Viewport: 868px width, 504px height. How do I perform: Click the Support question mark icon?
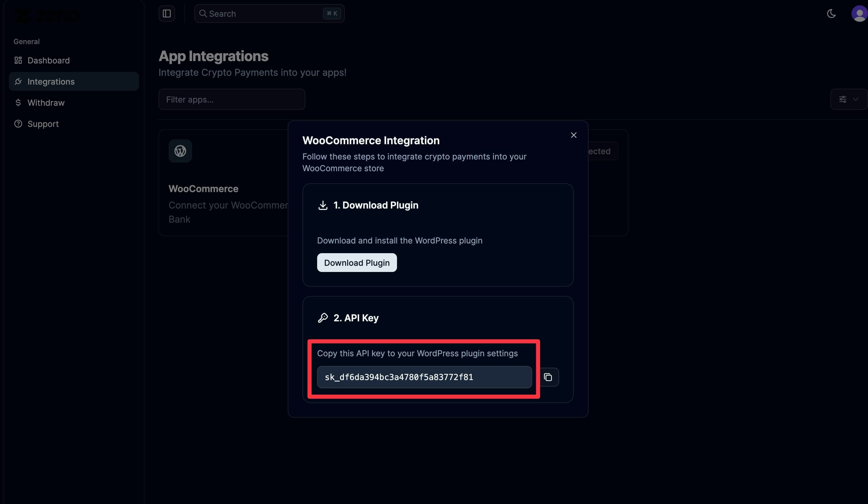pos(18,124)
